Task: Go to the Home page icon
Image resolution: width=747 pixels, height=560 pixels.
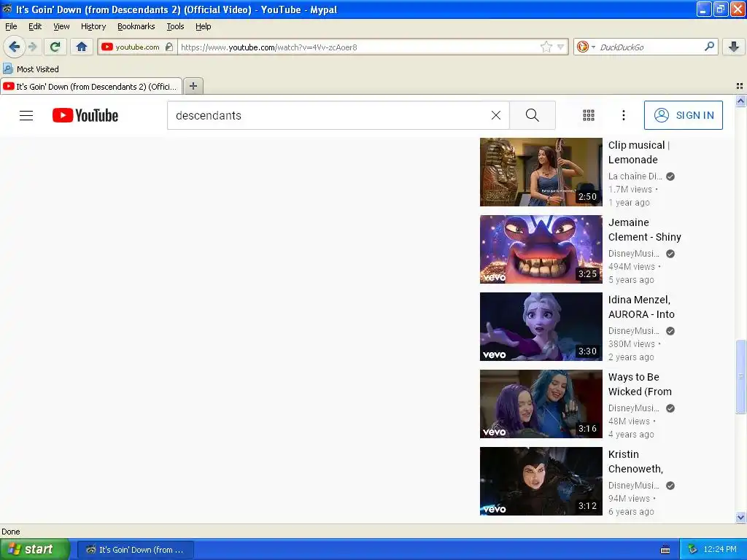Action: (82, 47)
